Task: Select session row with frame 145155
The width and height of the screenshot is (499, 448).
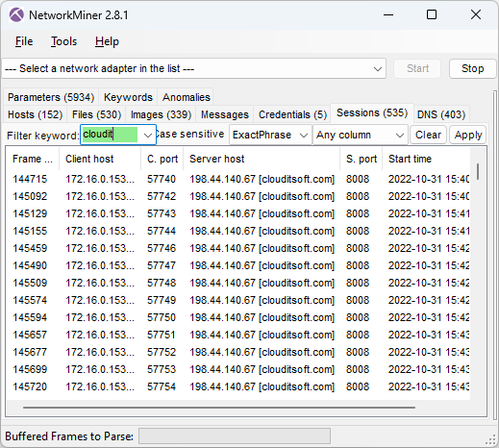Action: click(238, 231)
